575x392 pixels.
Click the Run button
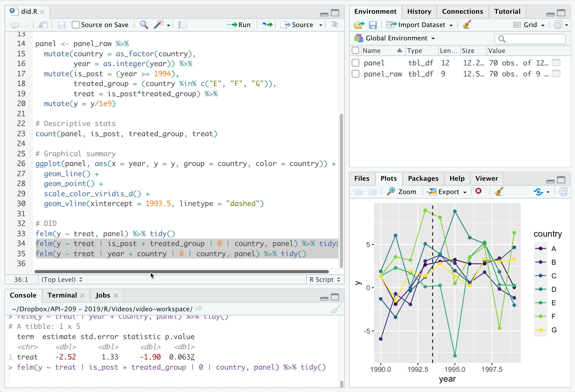[x=239, y=25]
